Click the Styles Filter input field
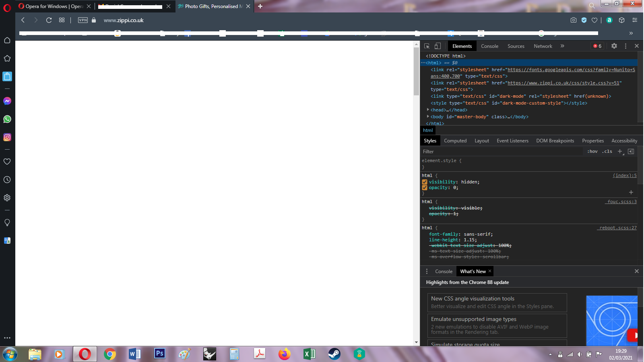This screenshot has width=644, height=362. point(502,152)
